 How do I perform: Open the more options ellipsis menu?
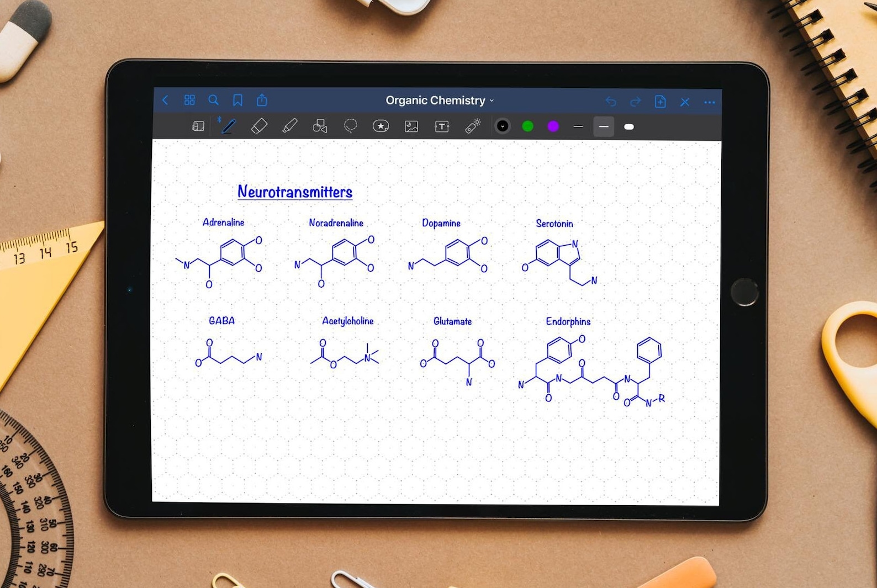(710, 102)
